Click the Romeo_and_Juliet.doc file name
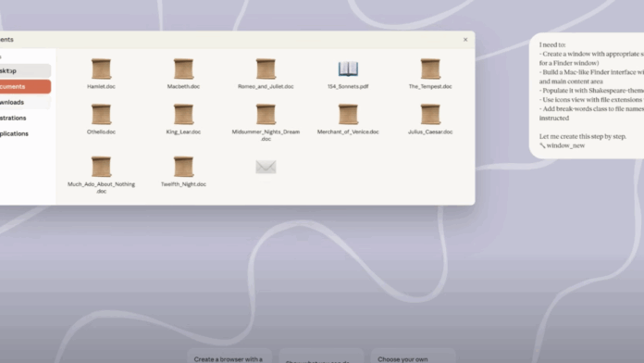The width and height of the screenshot is (644, 363). coord(266,86)
